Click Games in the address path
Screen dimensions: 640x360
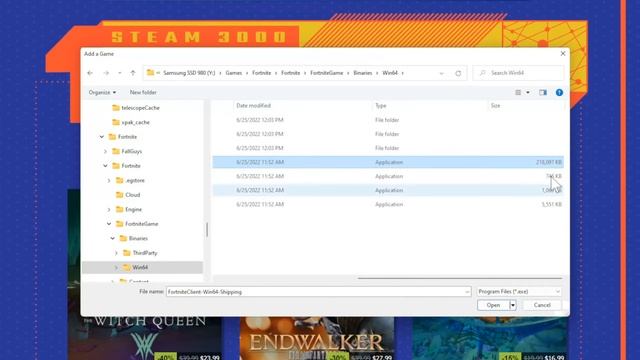pos(233,73)
